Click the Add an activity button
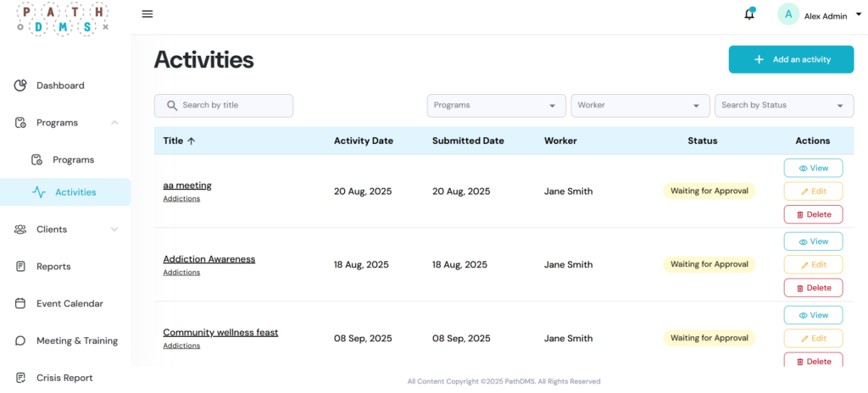Screen dimensions: 868x393 click(791, 59)
